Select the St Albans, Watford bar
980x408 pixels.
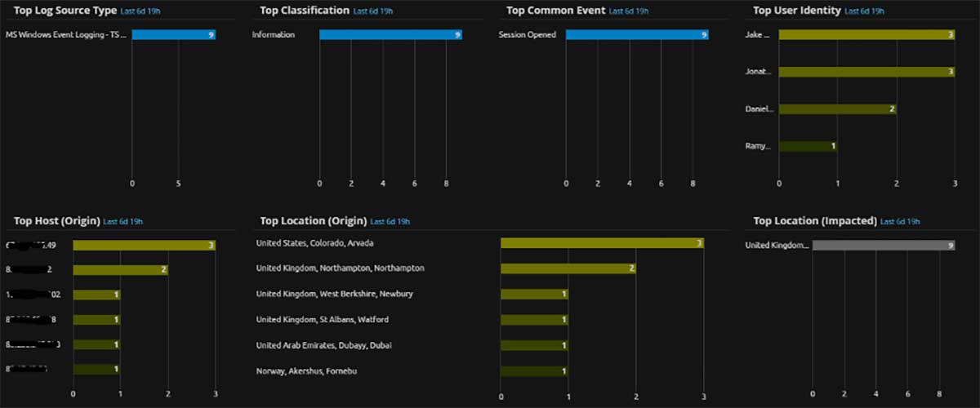[x=534, y=320]
